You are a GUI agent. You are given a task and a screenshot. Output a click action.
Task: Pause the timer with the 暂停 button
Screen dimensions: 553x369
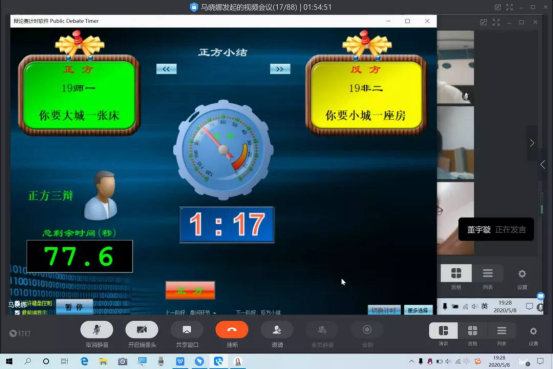[x=74, y=307]
